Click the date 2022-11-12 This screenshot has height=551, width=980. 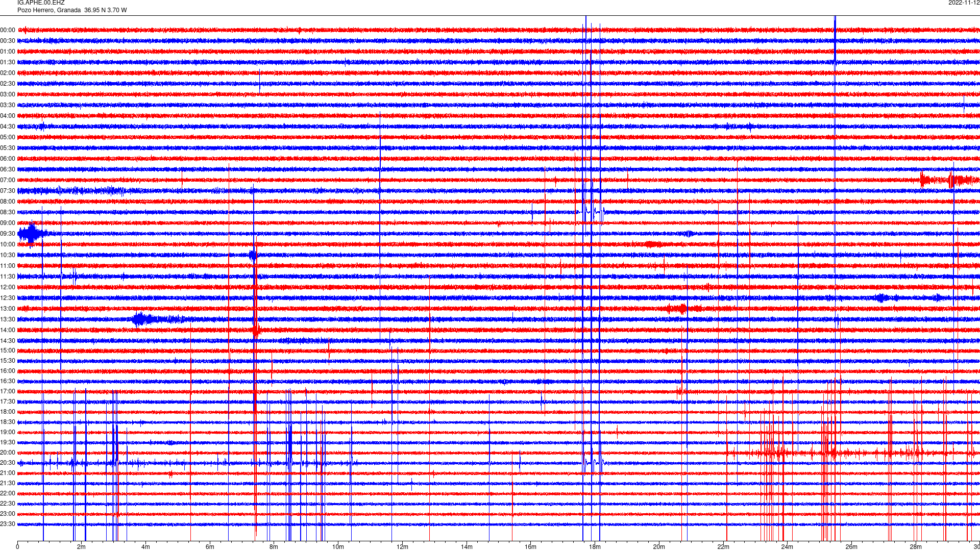(964, 3)
